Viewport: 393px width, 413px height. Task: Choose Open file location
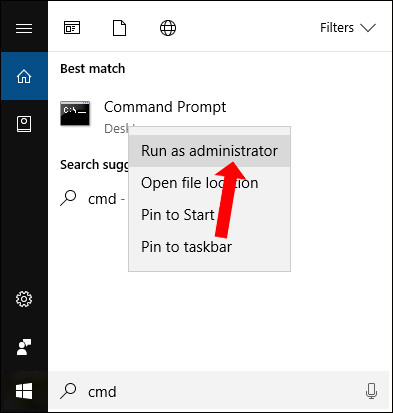click(x=209, y=183)
